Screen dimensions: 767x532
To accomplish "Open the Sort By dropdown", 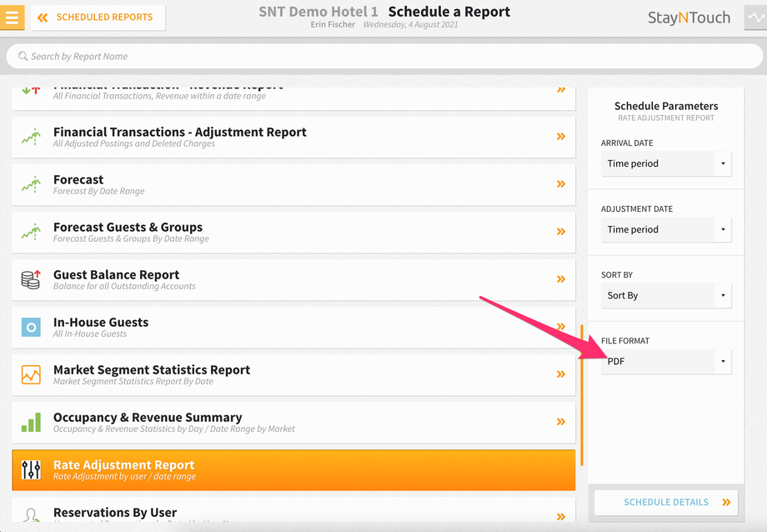I will (x=666, y=296).
